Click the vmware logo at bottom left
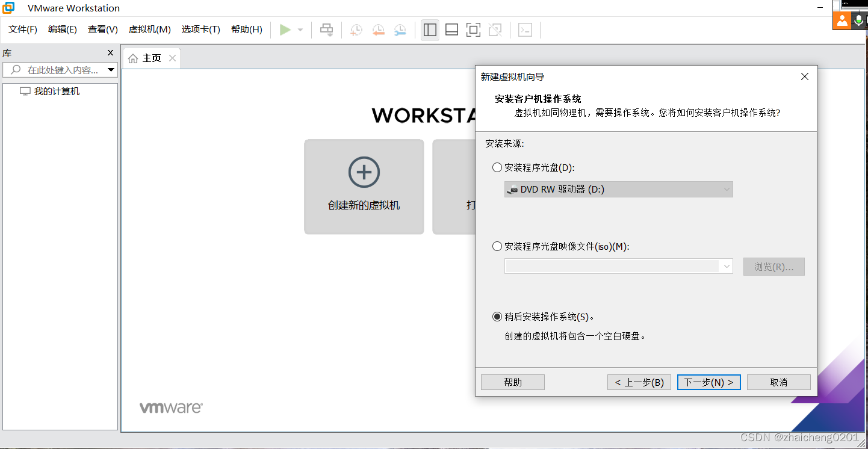The width and height of the screenshot is (868, 449). (x=171, y=408)
